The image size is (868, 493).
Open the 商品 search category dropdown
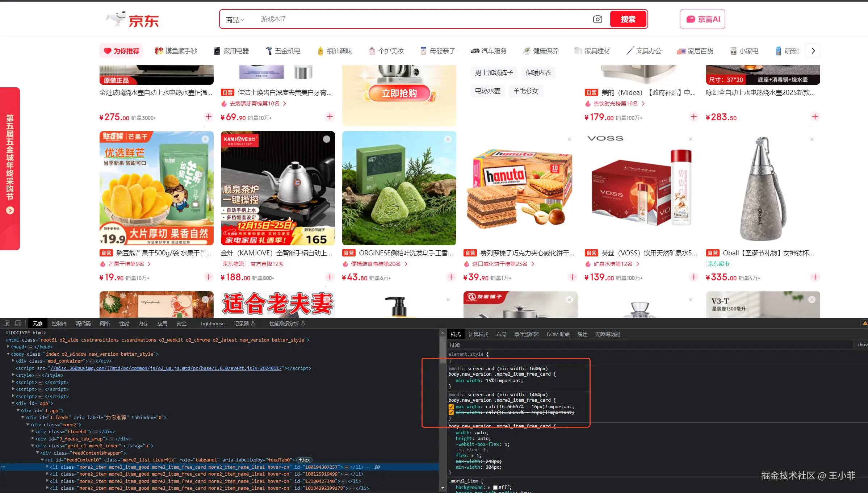click(235, 20)
